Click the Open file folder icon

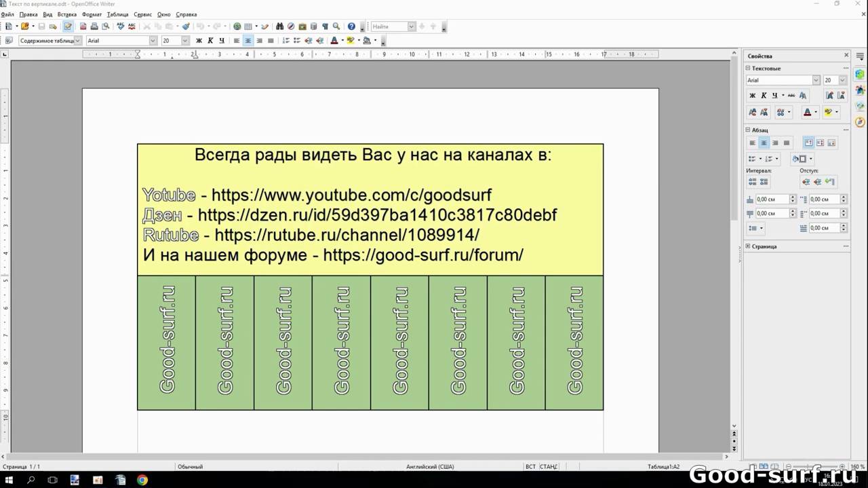pyautogui.click(x=24, y=26)
